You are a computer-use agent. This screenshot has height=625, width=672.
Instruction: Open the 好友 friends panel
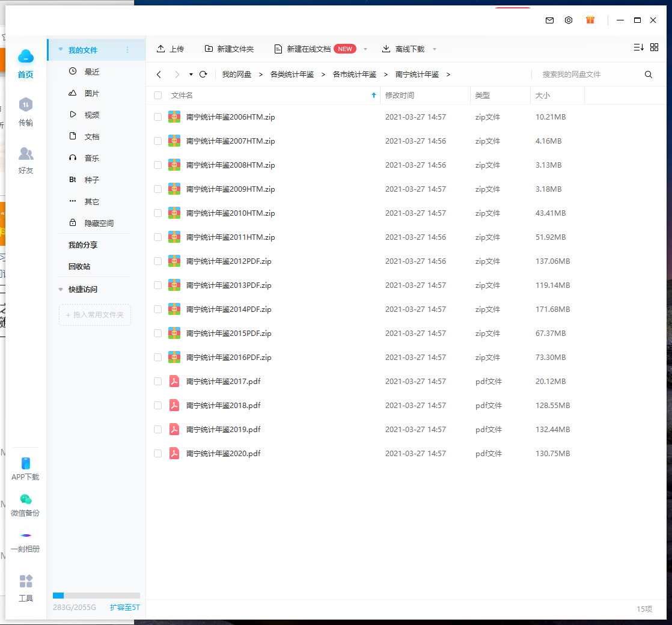[x=26, y=160]
